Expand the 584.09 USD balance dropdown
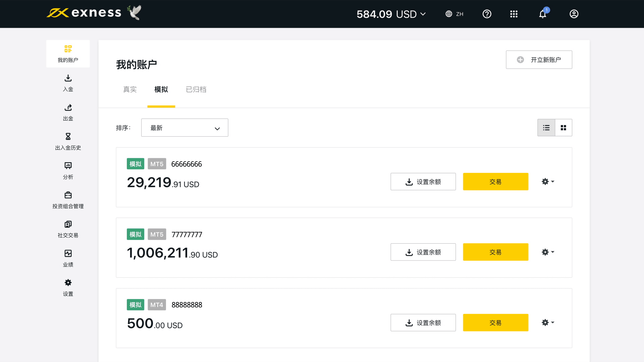 pyautogui.click(x=391, y=14)
